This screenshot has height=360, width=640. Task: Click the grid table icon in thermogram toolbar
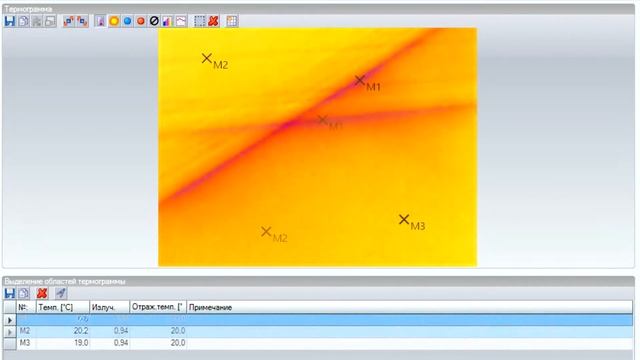(231, 21)
